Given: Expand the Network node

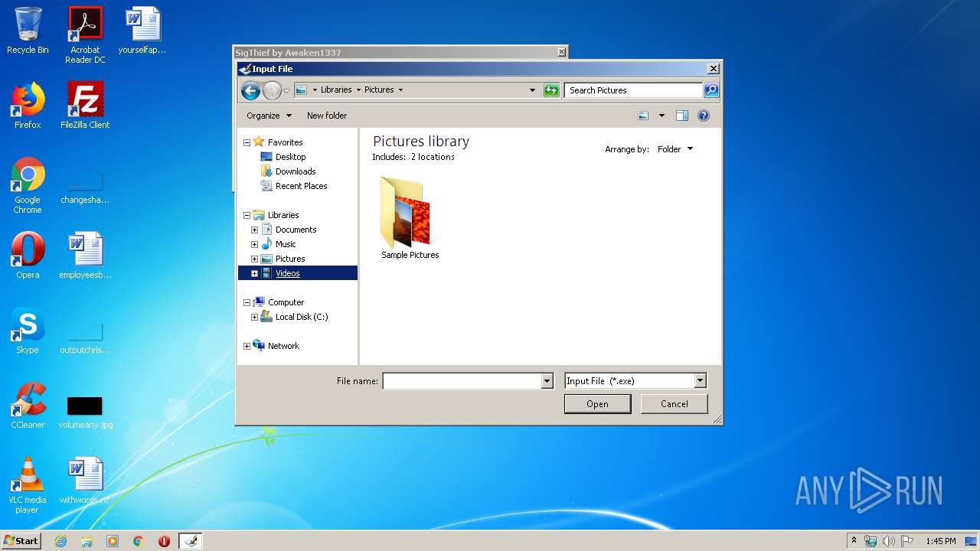Looking at the screenshot, I should point(247,346).
